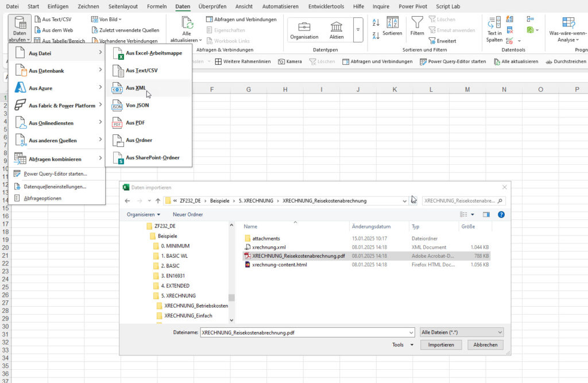Choose Aus Ordner in the submenu

click(x=149, y=140)
